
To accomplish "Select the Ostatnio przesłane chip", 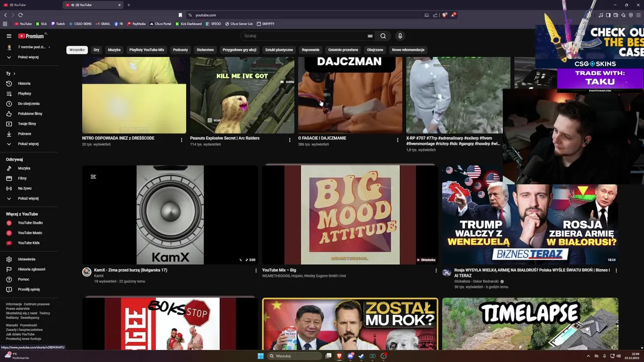I will tap(343, 50).
